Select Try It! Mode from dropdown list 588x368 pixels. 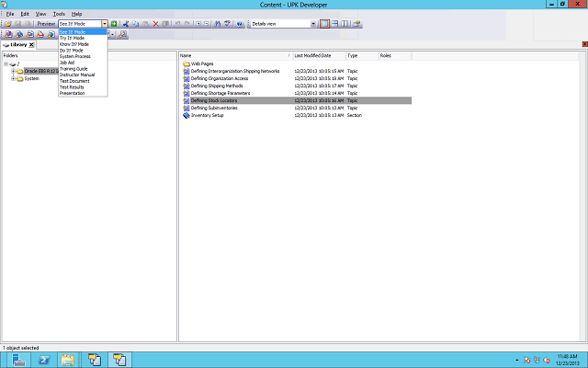(72, 38)
